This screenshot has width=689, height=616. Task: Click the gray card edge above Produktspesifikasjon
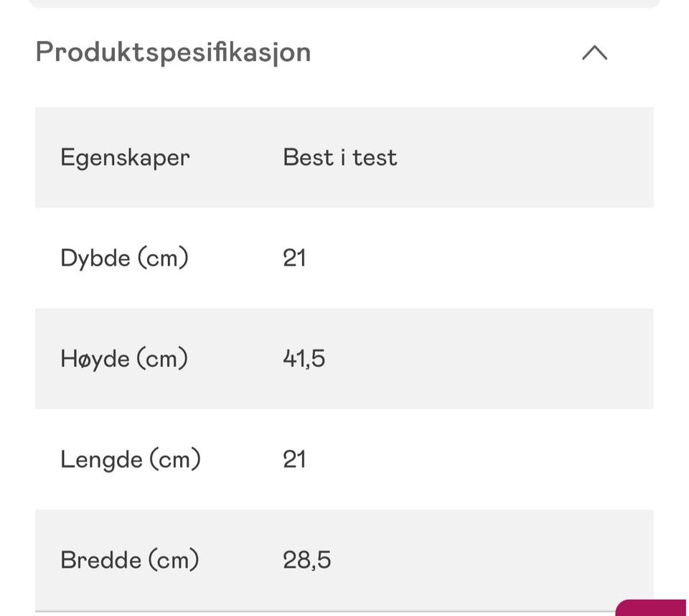pyautogui.click(x=344, y=4)
